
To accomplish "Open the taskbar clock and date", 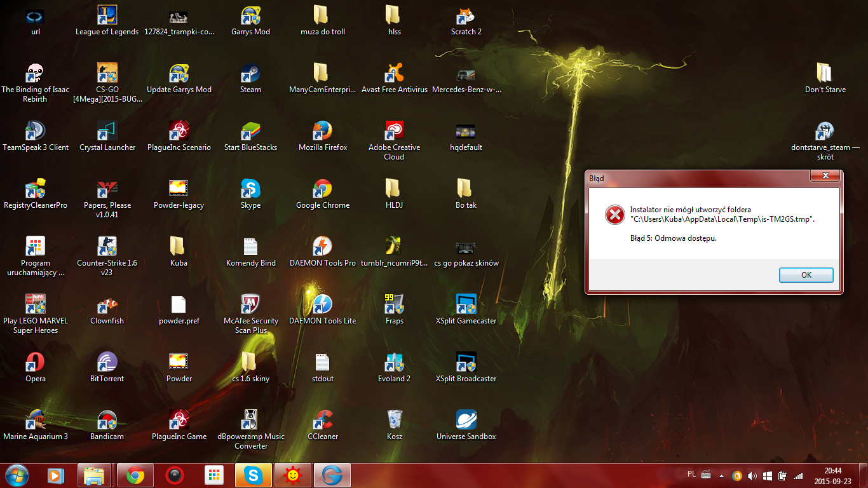I will (x=833, y=475).
